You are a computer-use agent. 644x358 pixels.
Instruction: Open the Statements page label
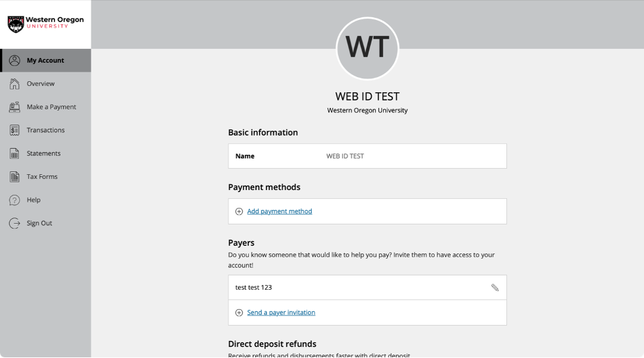point(43,154)
